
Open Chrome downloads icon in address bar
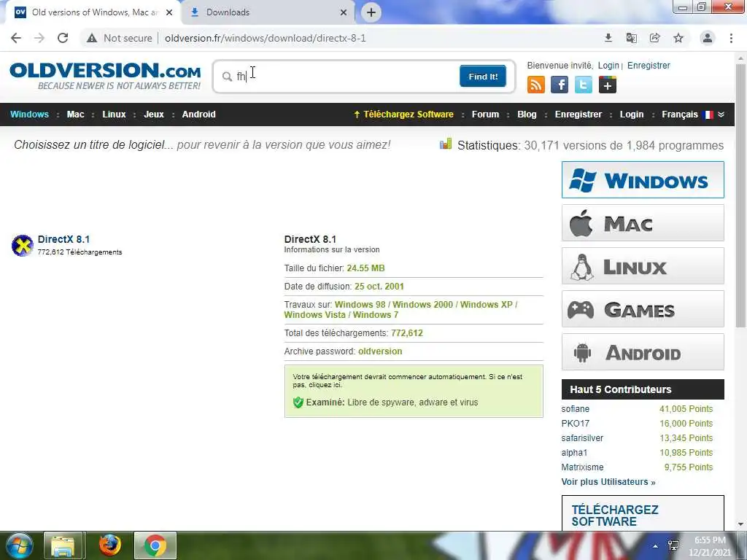coord(608,38)
